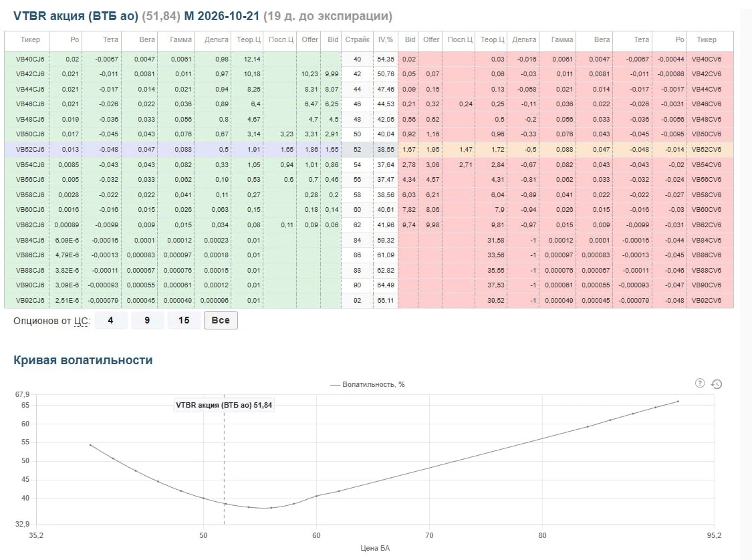Click put ticker VB54CV6

click(x=707, y=164)
